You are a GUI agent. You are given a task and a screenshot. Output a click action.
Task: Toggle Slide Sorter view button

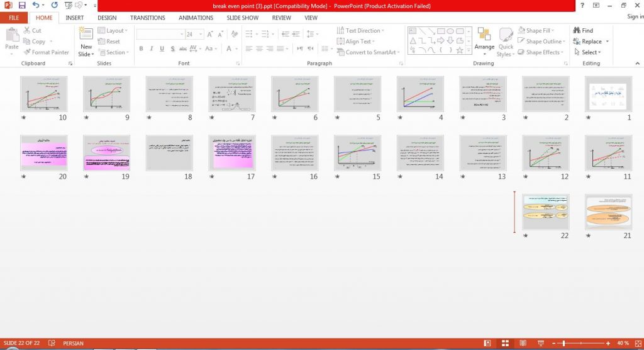pos(505,343)
